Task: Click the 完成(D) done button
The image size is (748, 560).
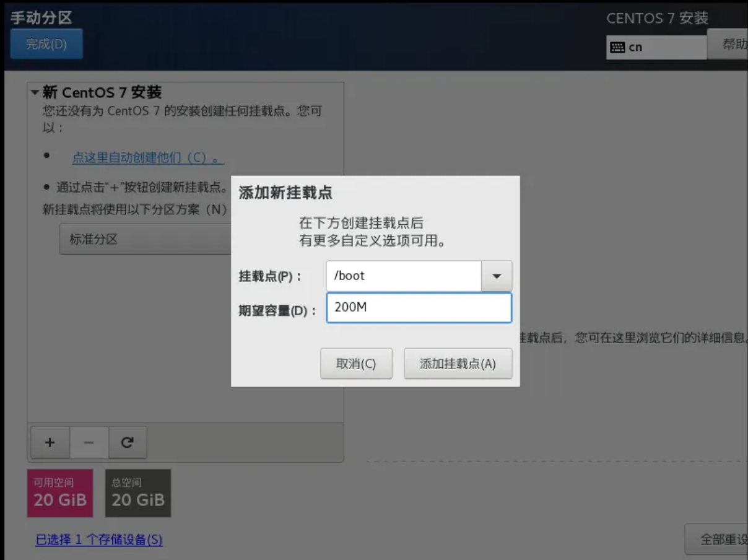Action: pyautogui.click(x=46, y=44)
